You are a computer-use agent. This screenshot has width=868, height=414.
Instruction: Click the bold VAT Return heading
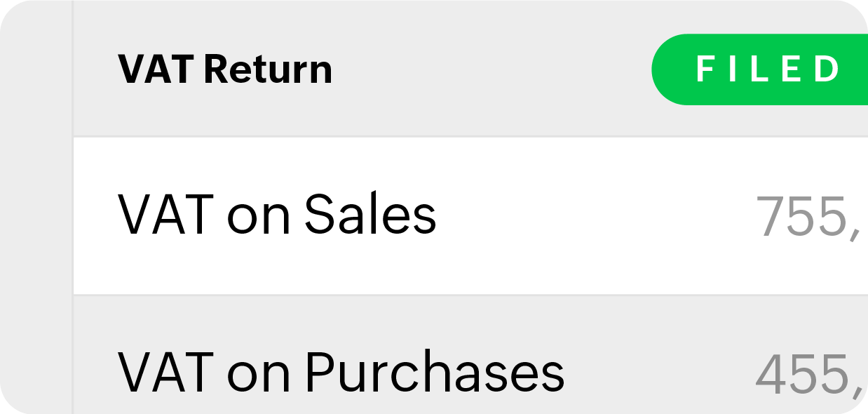pos(224,69)
